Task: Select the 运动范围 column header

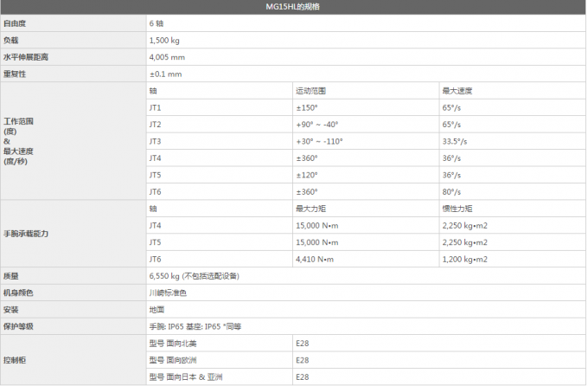Action: pyautogui.click(x=310, y=91)
